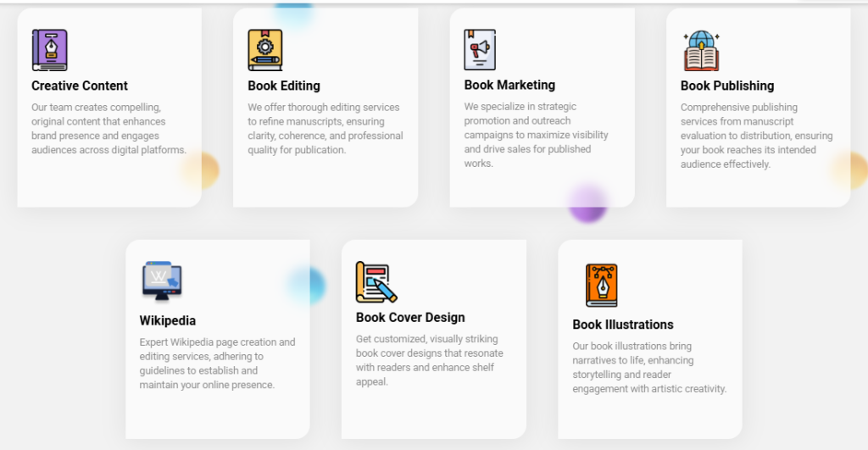Viewport: 868px width, 450px height.
Task: Click the Book Marketing description paragraph
Action: pyautogui.click(x=536, y=135)
